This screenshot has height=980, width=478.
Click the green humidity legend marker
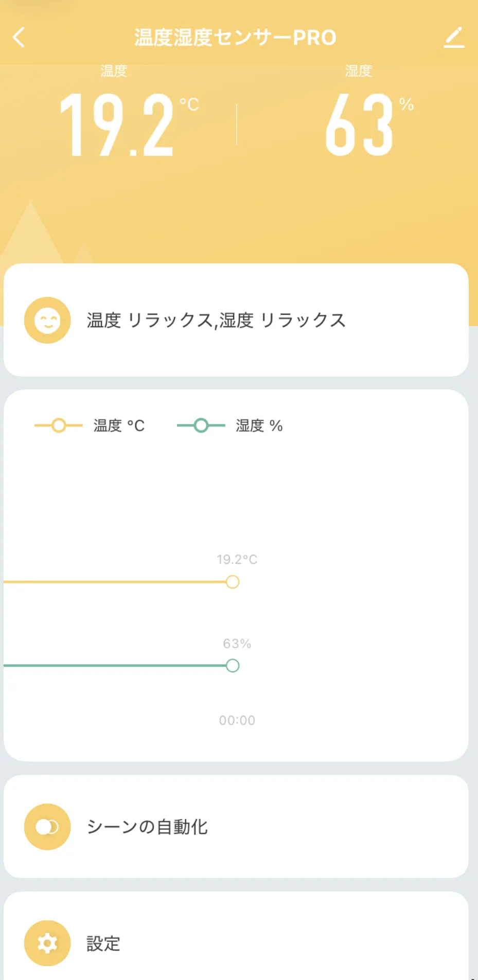click(x=201, y=425)
